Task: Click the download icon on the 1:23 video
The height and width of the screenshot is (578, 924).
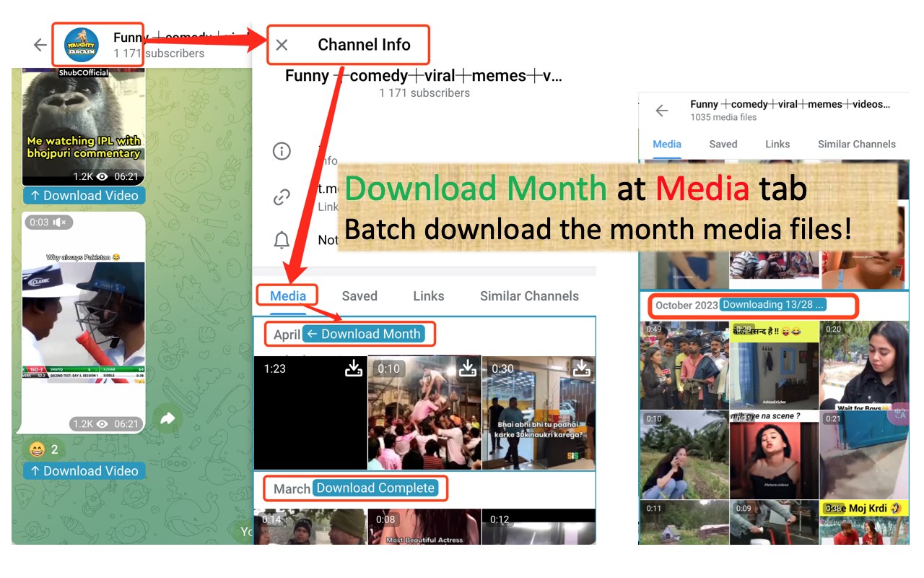Action: click(x=354, y=368)
